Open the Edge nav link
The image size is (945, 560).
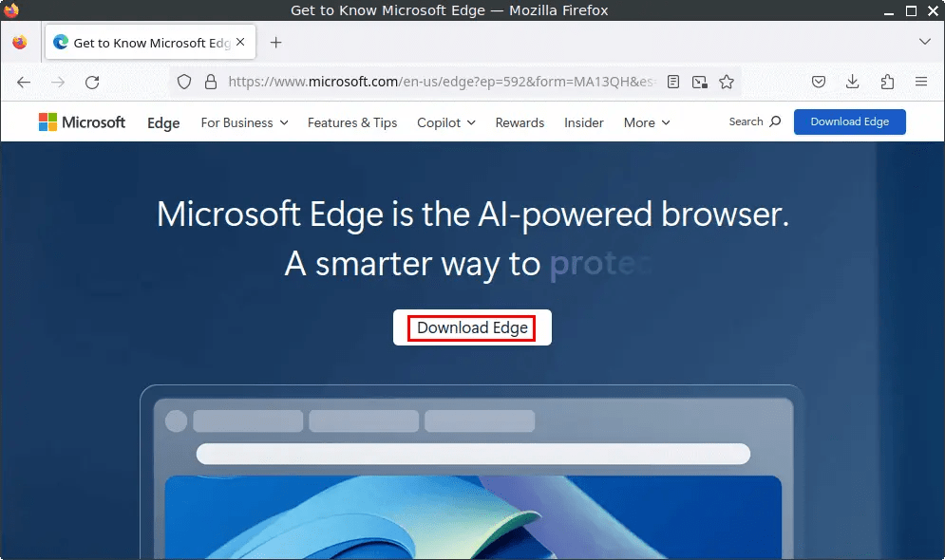pyautogui.click(x=163, y=123)
